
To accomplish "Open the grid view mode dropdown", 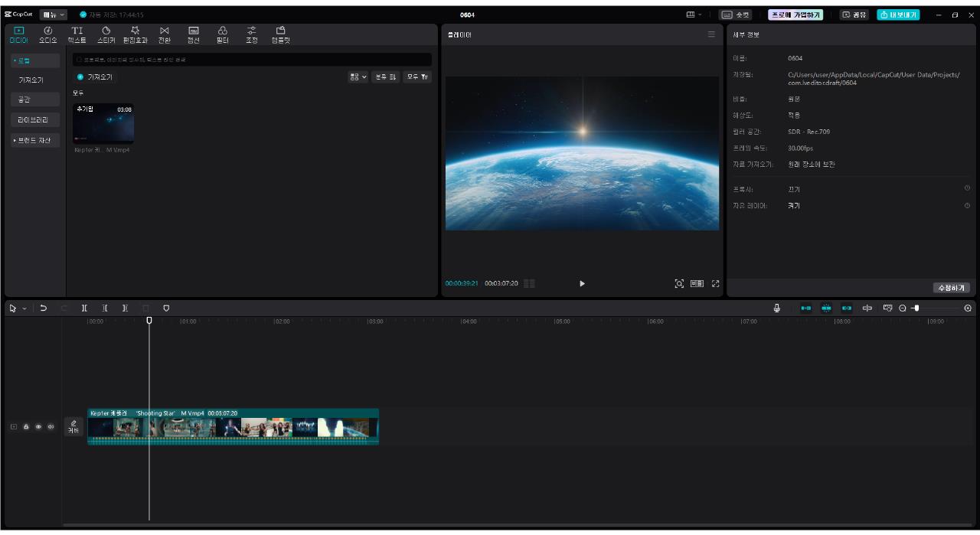I will click(358, 77).
